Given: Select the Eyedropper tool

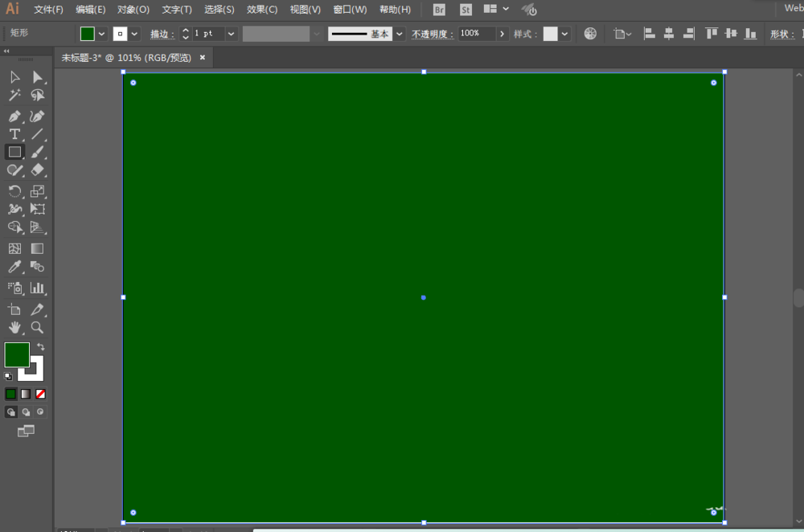Looking at the screenshot, I should (14, 268).
